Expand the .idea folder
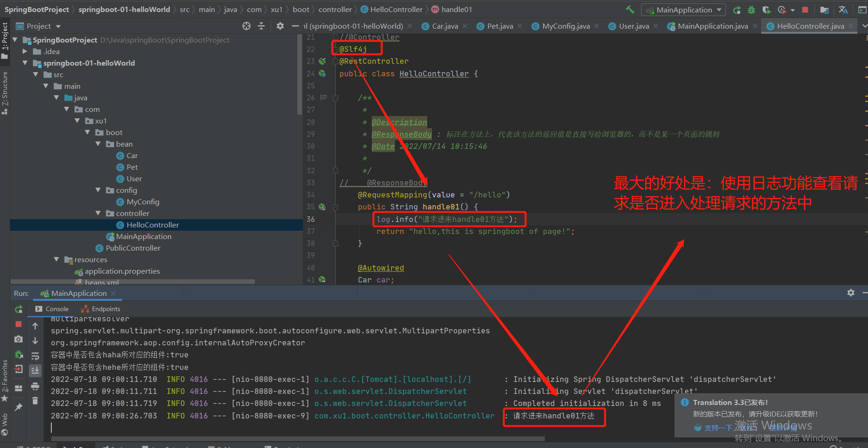868x448 pixels. pos(25,51)
